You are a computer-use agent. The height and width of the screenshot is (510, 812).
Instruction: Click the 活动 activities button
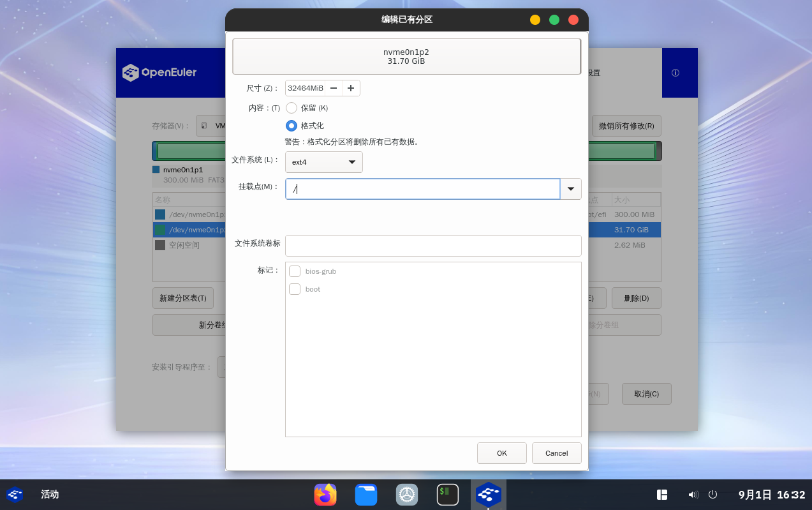[x=50, y=495]
